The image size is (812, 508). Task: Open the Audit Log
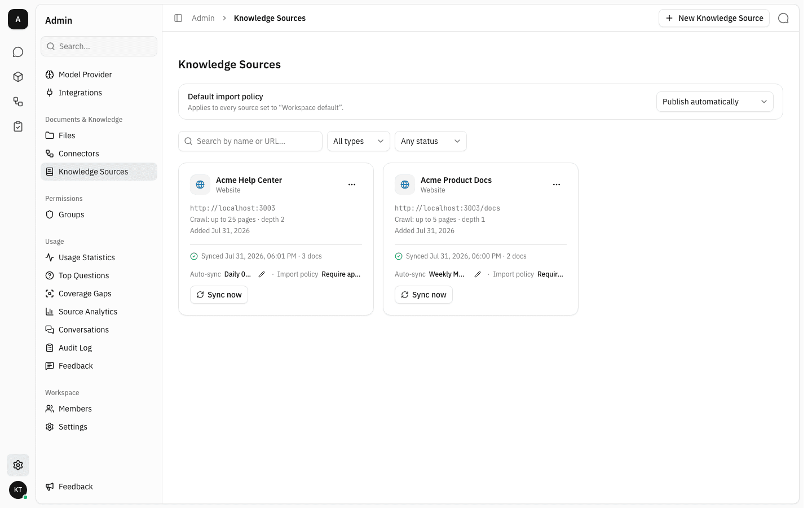point(99,348)
